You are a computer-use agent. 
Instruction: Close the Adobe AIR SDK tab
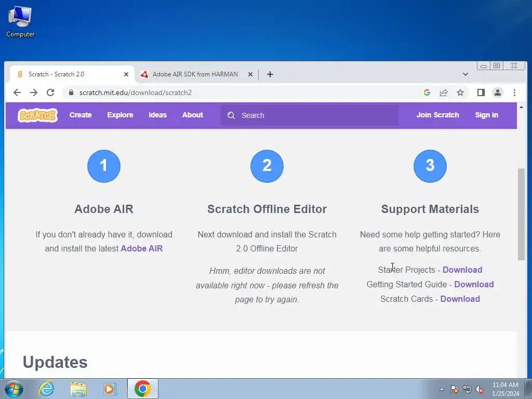250,74
